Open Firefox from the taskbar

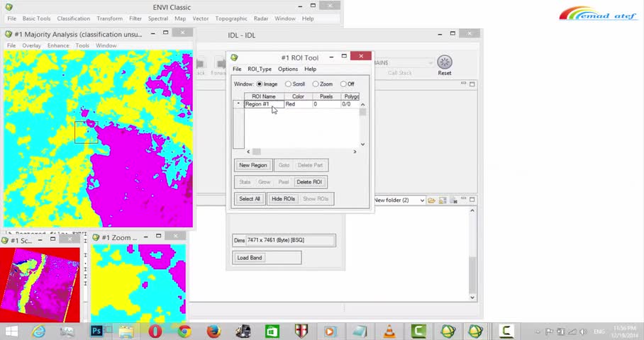click(x=213, y=331)
